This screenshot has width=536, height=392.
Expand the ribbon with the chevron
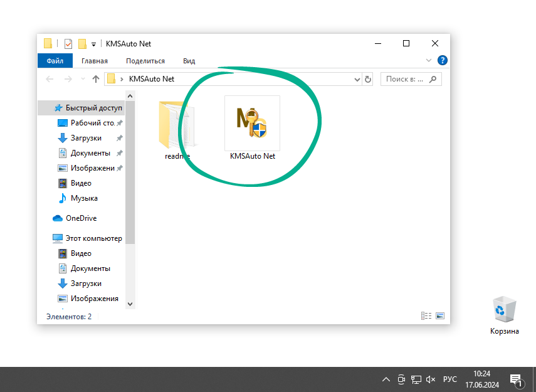tap(429, 61)
